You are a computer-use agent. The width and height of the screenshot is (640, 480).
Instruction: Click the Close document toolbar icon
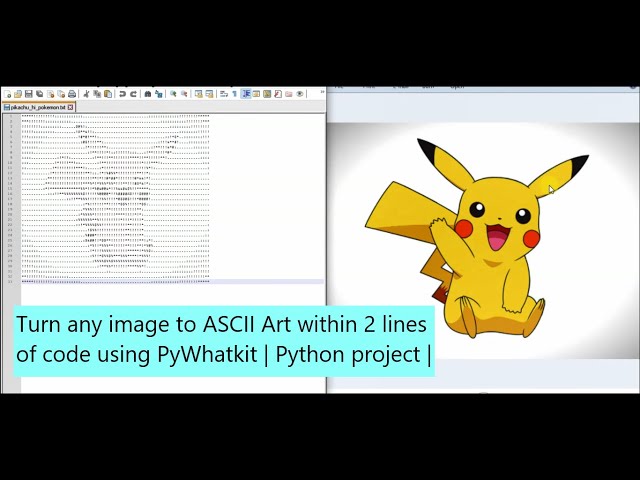[51, 94]
